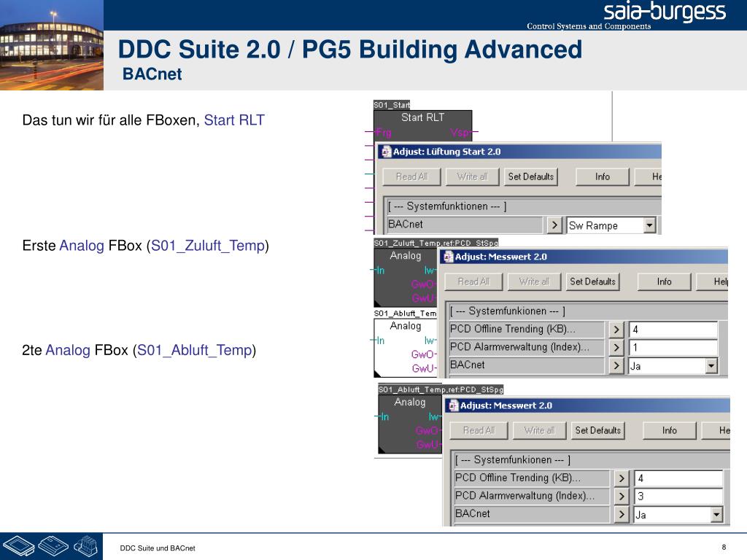Open the Ja BACnet dropdown in first Messwert
This screenshot has width=747, height=560.
[711, 366]
